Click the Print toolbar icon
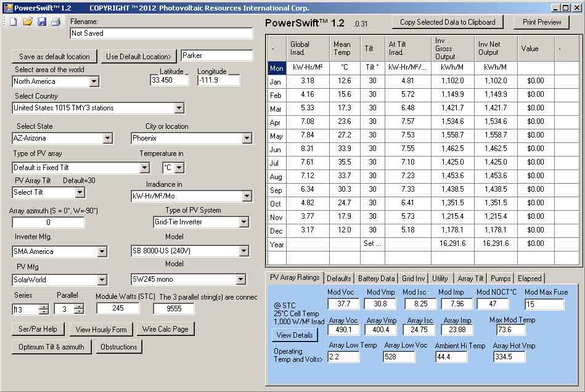Image resolution: width=585 pixels, height=392 pixels. point(56,22)
